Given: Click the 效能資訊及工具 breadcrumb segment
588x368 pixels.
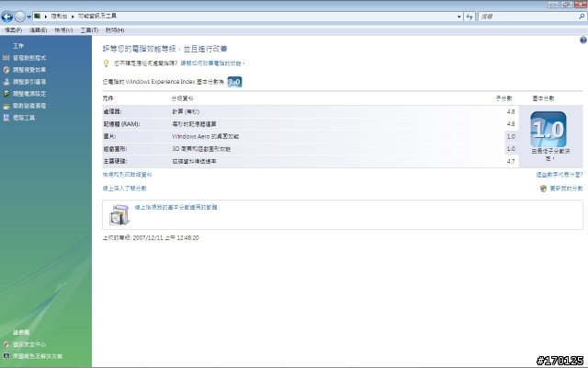Looking at the screenshot, I should [97, 17].
